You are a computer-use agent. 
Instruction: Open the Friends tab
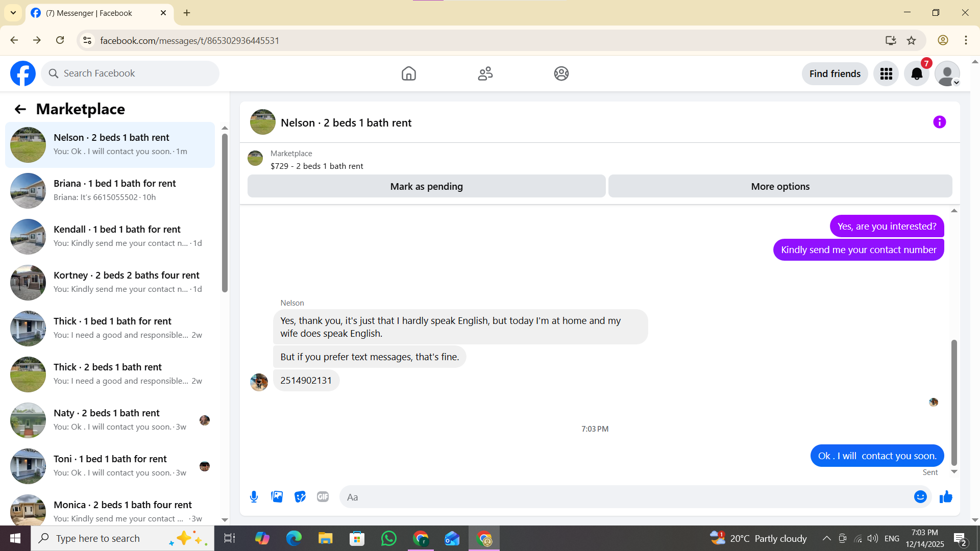click(x=485, y=74)
